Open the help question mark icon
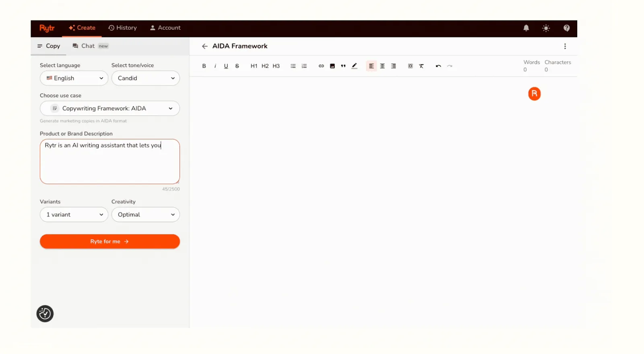Screen dimensions: 644x354 coord(566,28)
